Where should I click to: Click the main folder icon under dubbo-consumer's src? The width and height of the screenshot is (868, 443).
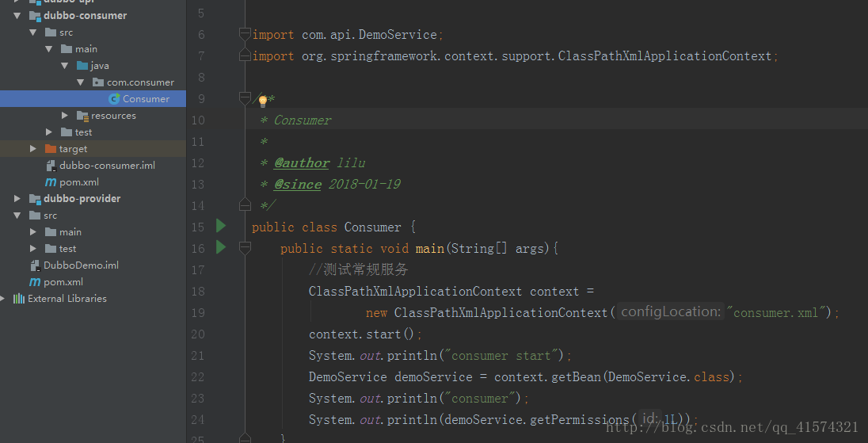click(67, 48)
